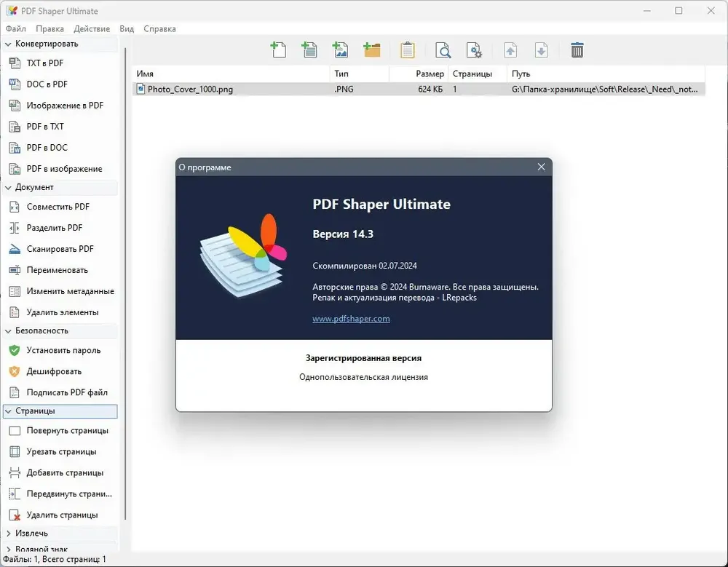Click the trash can delete toolbar icon
Image resolution: width=728 pixels, height=567 pixels.
tap(577, 49)
